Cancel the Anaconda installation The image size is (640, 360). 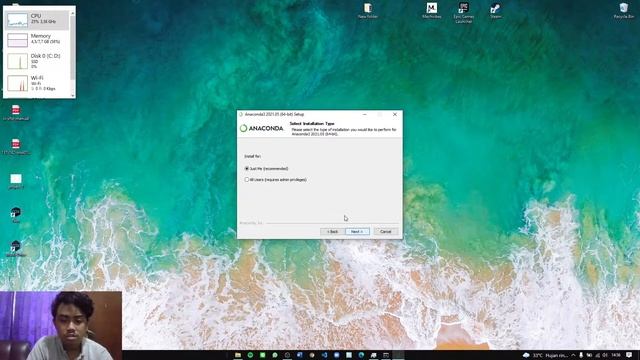click(x=386, y=231)
